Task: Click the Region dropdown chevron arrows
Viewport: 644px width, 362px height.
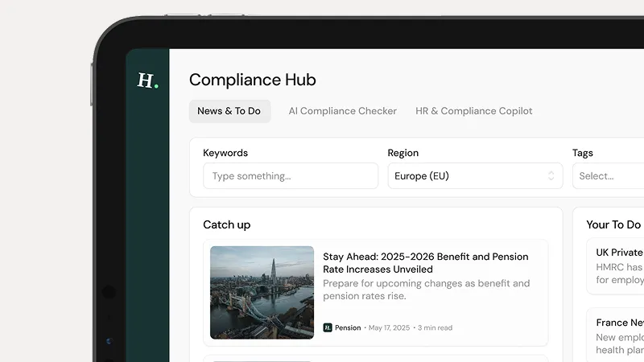Action: click(x=551, y=176)
